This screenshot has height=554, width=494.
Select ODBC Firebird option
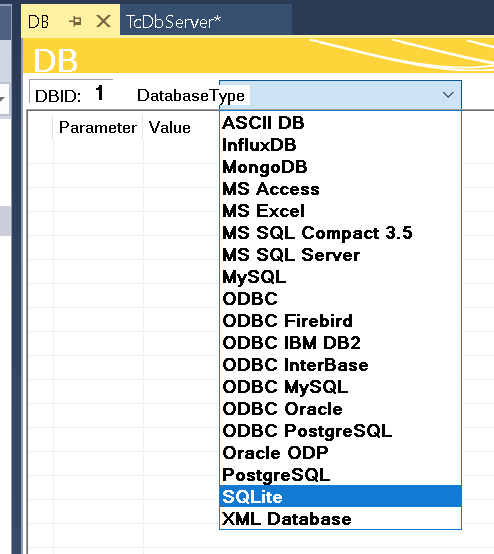point(340,321)
